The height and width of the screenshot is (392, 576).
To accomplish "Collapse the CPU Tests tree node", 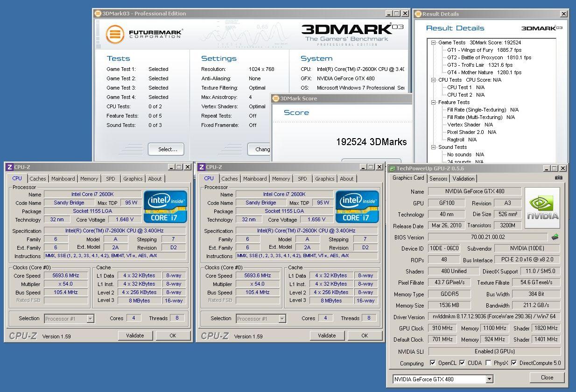I will tap(434, 80).
